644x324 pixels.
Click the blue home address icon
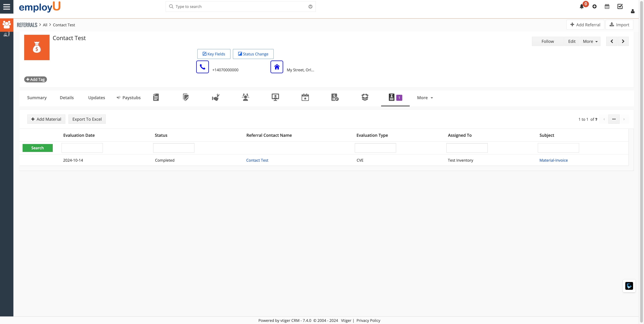tap(276, 67)
